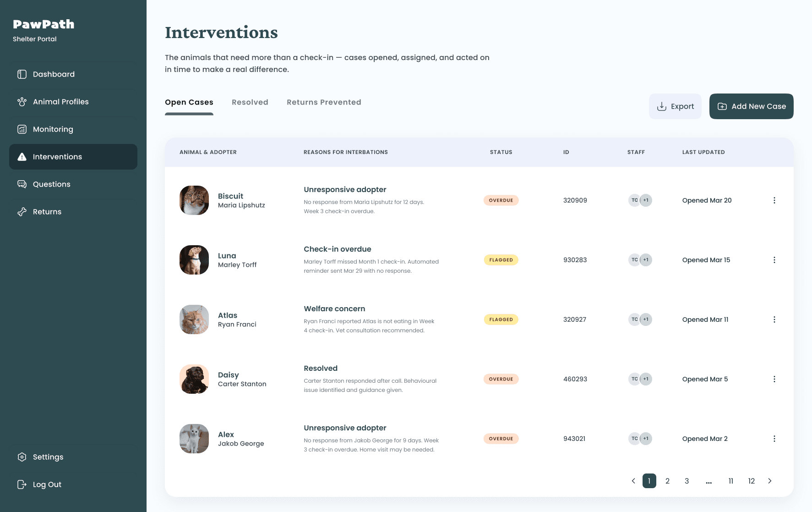This screenshot has width=812, height=512.
Task: Open the three-dot menu for Alex's case
Action: (774, 439)
